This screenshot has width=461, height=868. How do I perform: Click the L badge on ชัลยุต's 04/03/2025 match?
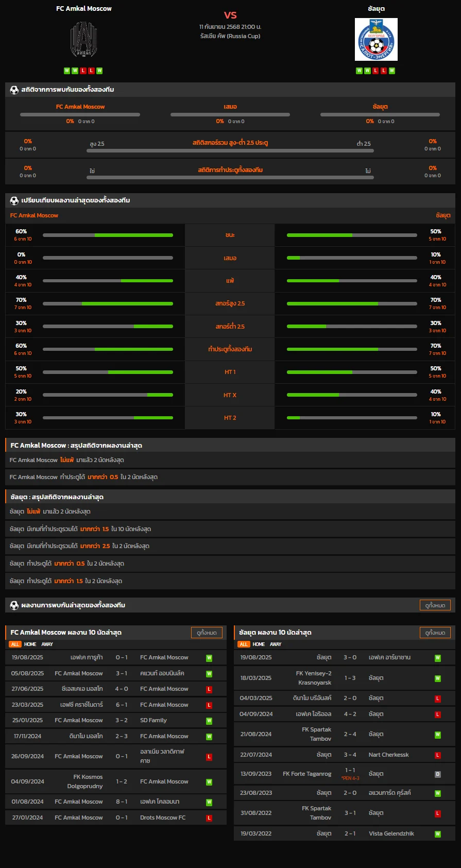click(438, 699)
